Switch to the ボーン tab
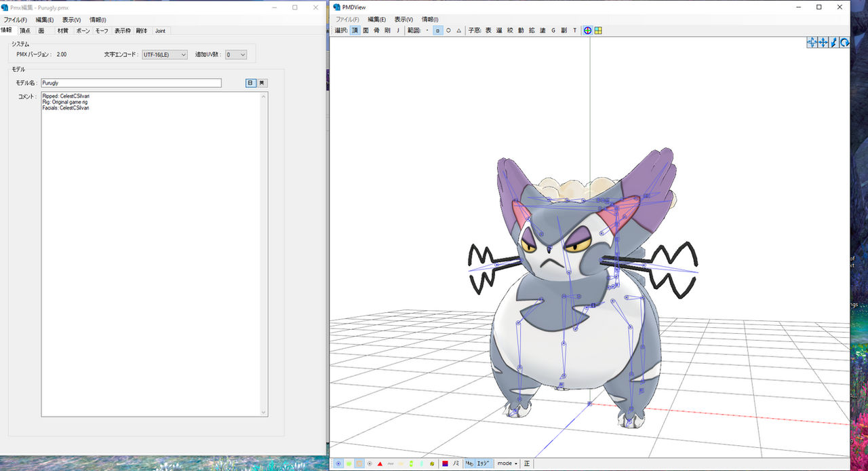This screenshot has height=471, width=868. [x=83, y=31]
